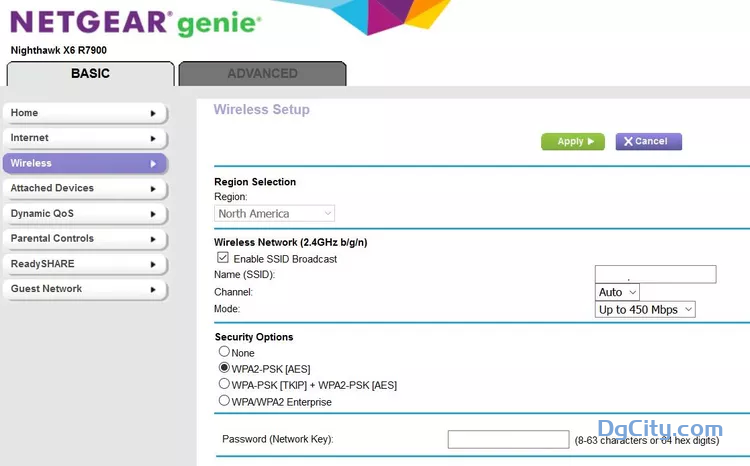Select WPA/WPA2 Enterprise radio button
Image resolution: width=750 pixels, height=466 pixels.
click(224, 401)
